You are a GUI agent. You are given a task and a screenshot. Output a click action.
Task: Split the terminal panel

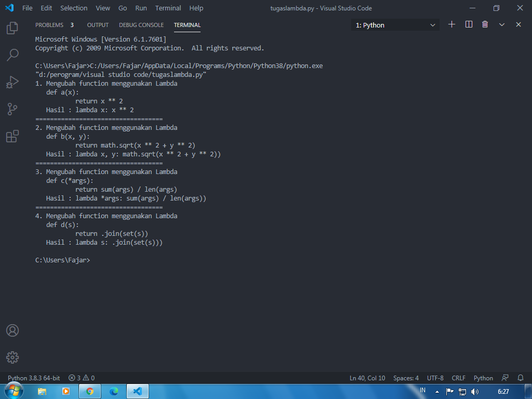click(469, 24)
